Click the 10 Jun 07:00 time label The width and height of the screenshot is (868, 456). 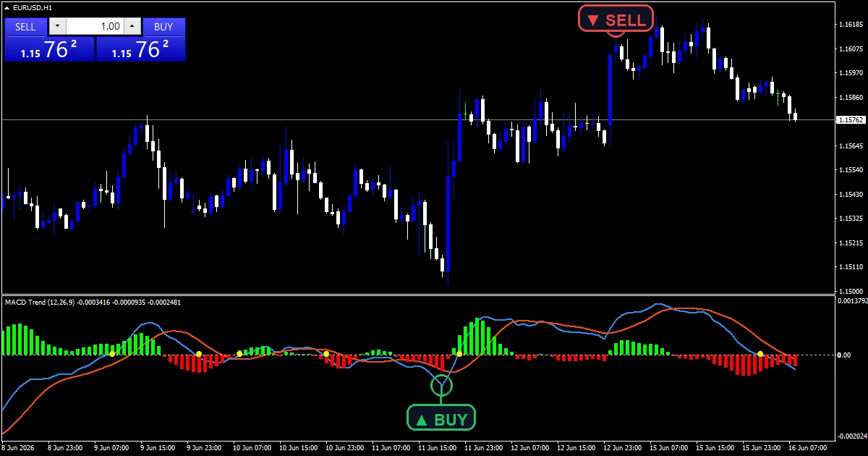point(252,448)
